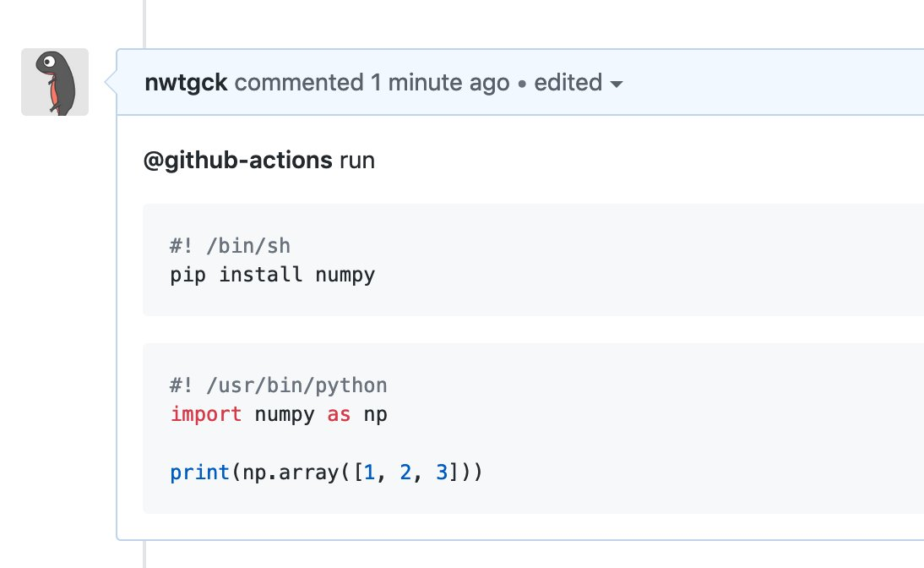
Task: Click the edited label text
Action: pos(569,82)
